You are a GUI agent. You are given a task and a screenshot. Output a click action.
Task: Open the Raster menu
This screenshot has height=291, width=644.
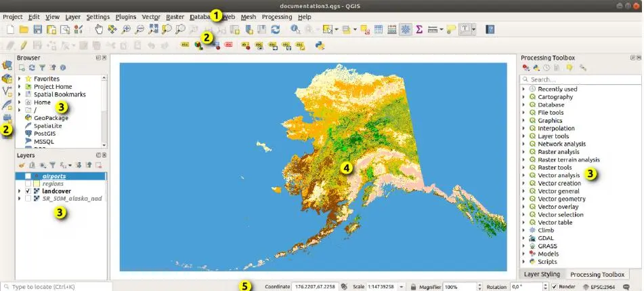click(x=175, y=16)
